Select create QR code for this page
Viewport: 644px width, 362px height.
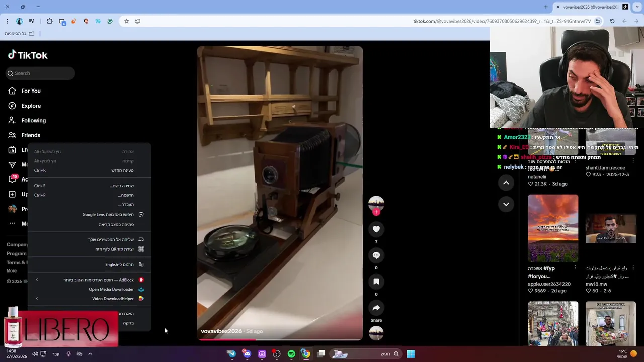[89, 249]
